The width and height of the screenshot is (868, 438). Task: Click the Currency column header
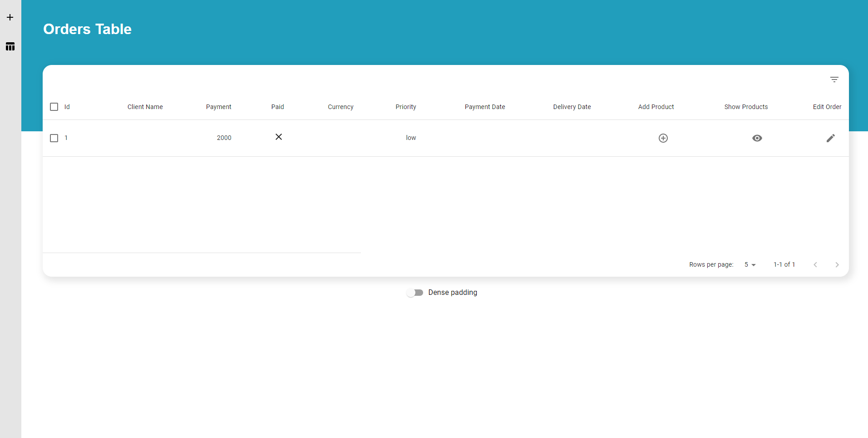pos(340,107)
